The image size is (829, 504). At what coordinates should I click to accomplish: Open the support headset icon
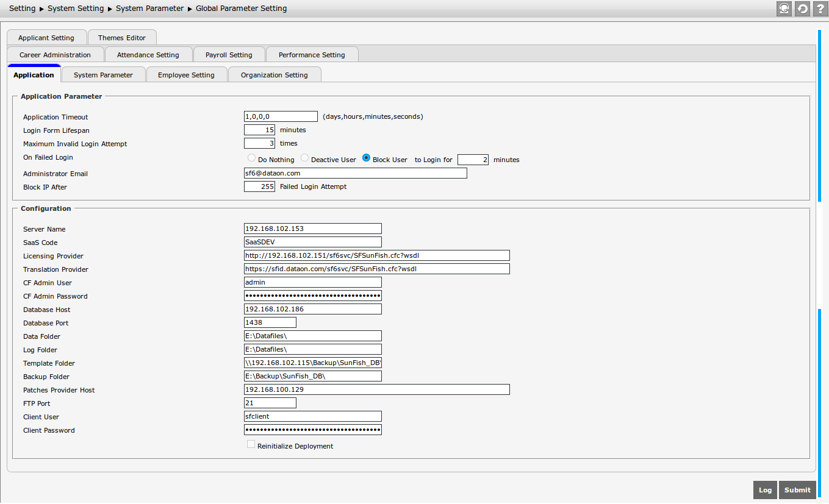(x=784, y=9)
